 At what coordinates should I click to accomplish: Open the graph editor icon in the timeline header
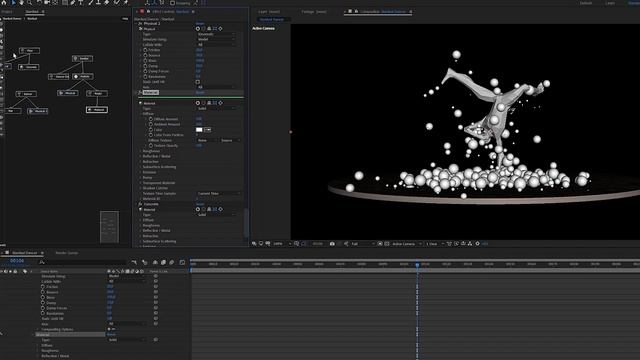click(x=182, y=262)
